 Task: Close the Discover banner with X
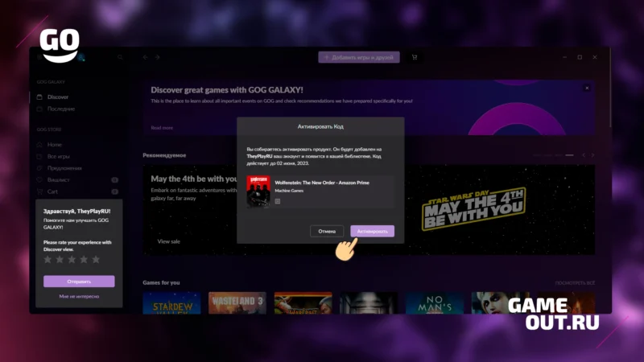587,88
